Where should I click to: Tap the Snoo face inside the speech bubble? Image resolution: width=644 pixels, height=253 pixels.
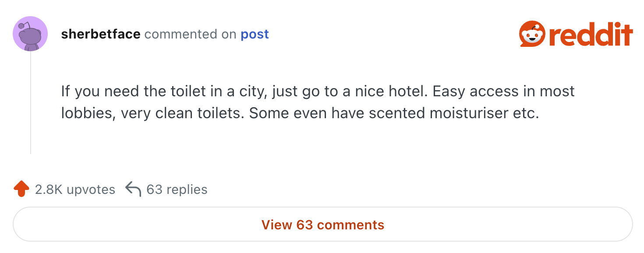(531, 35)
